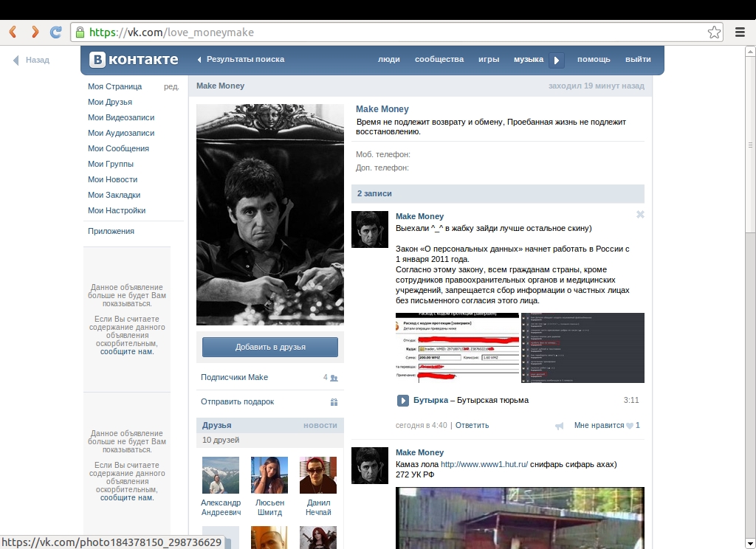
Task: Play the Бутырка audio track
Action: [x=402, y=401]
